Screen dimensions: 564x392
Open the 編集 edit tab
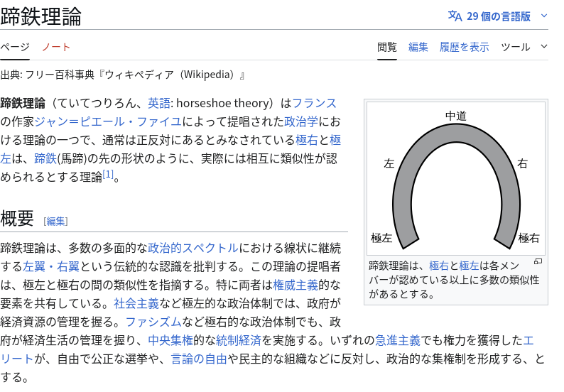pos(418,47)
